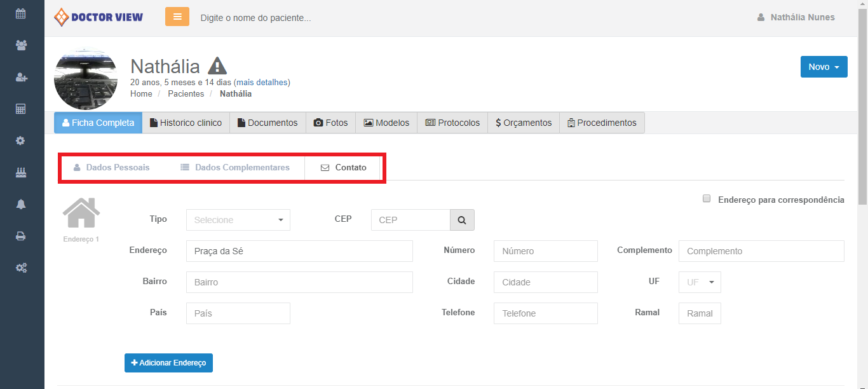
Task: Click the Endereço field with Praça da Sé
Action: pyautogui.click(x=299, y=251)
